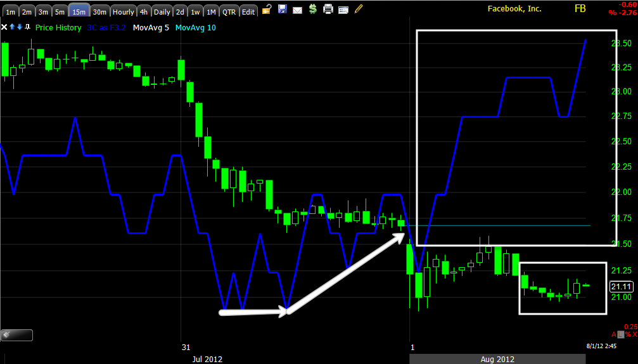Screen dimensions: 638x364
Task: Move pane up with blue up arrow
Action: click(12, 27)
